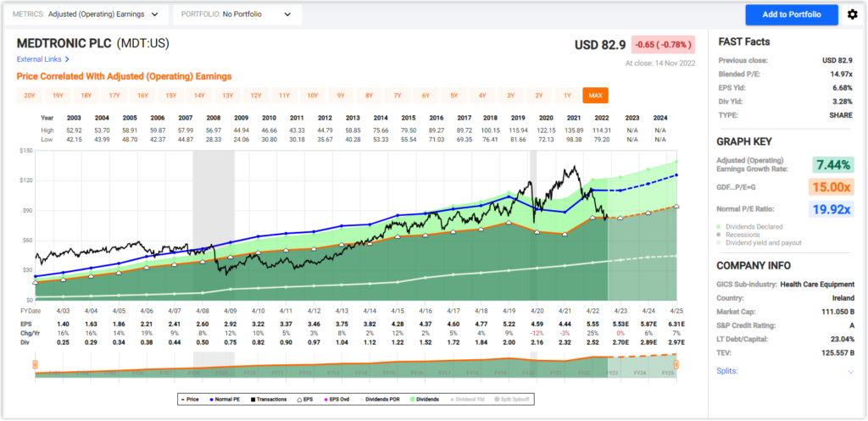
Task: Click the Dividends Declared green dot
Action: tap(721, 226)
